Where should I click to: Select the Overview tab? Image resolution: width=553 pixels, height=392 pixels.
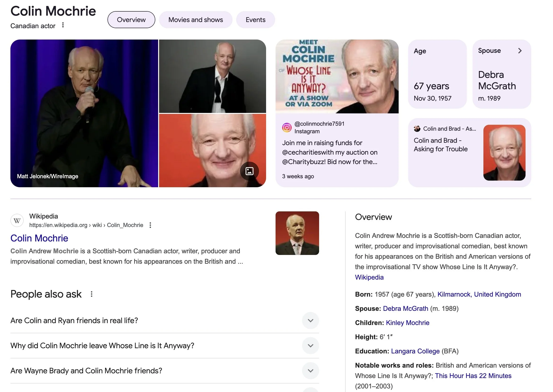pos(131,20)
